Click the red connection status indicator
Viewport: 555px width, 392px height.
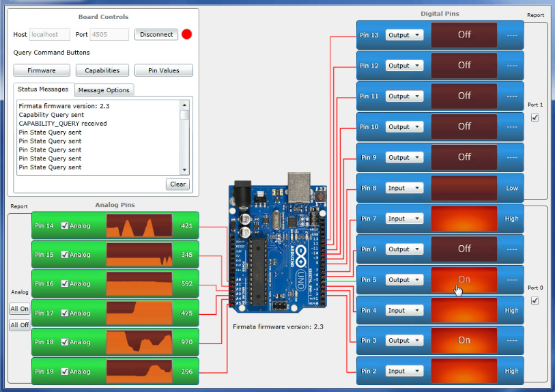coord(187,34)
